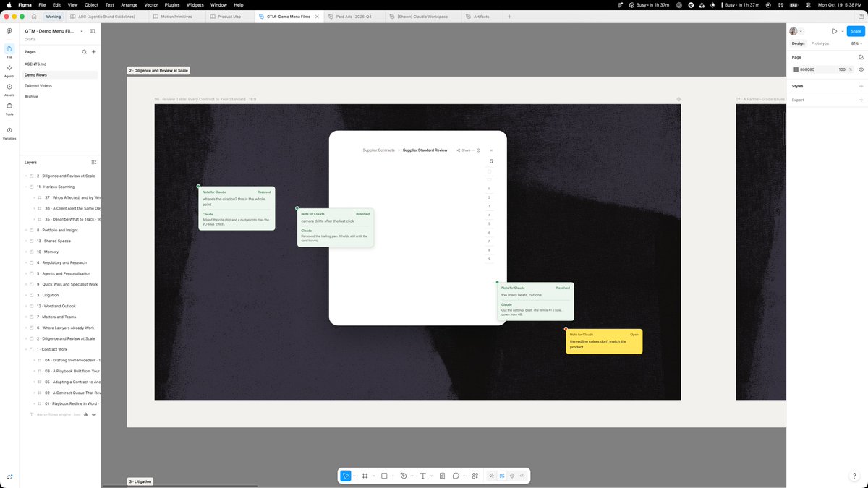This screenshot has height=488, width=868.
Task: Switch to the Draw mode toggle
Action: 492,476
